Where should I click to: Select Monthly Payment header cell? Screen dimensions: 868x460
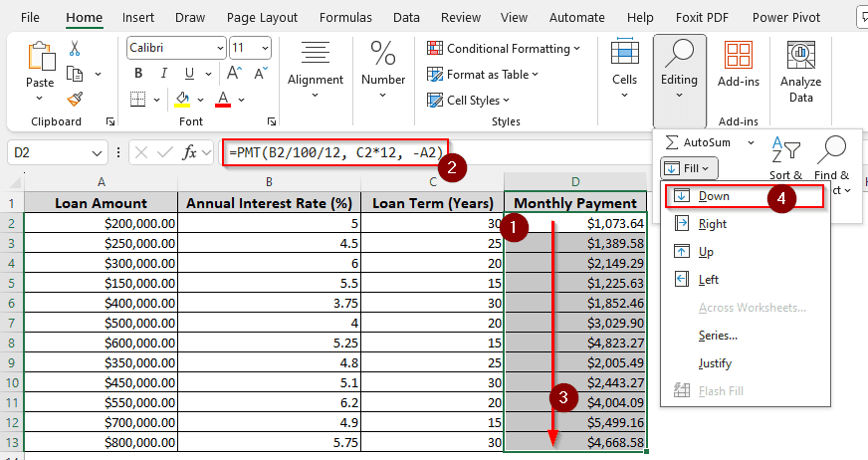coord(575,203)
